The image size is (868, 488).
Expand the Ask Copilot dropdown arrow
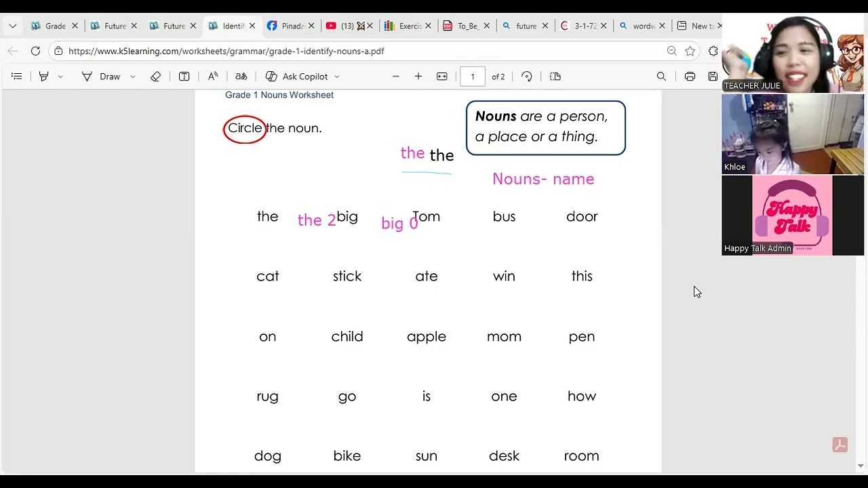(337, 77)
